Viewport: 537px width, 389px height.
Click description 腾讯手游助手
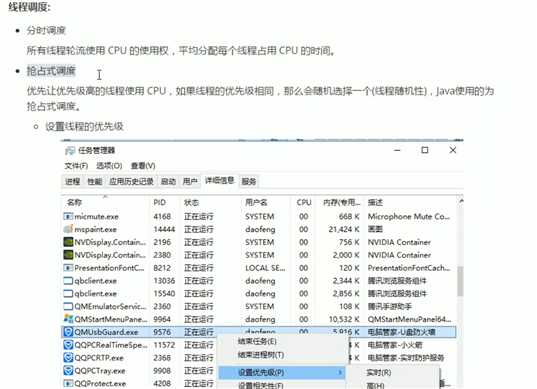point(389,306)
